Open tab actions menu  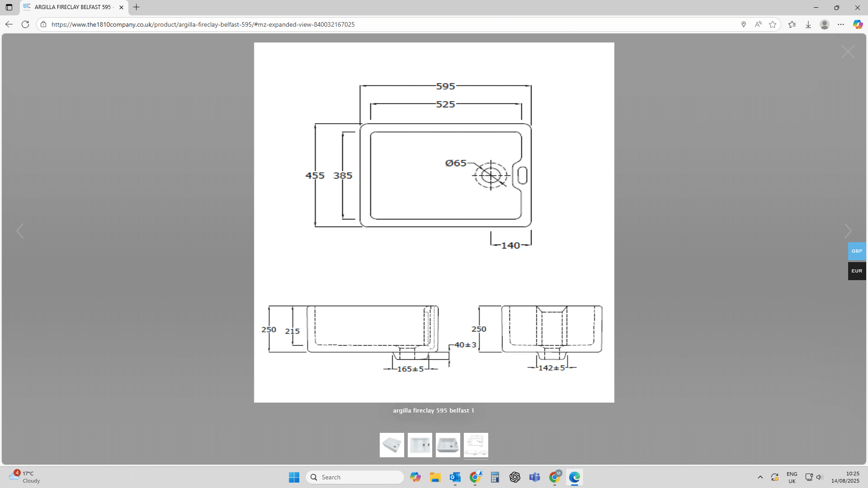9,7
